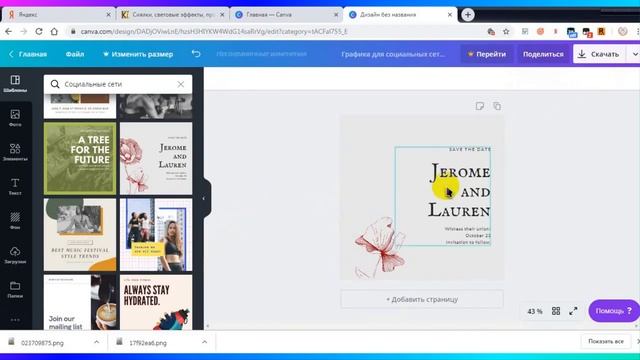
Task: Click the Перейти upgrade button
Action: point(487,54)
